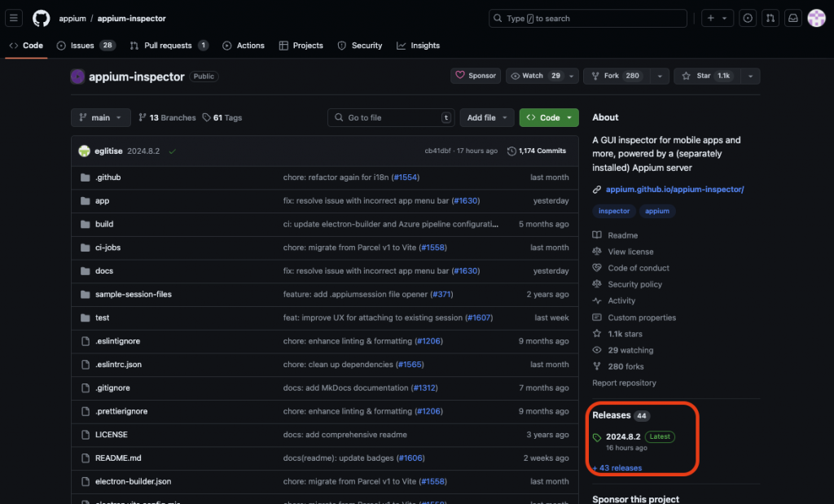
Task: Click the Go to file search field
Action: pyautogui.click(x=391, y=117)
